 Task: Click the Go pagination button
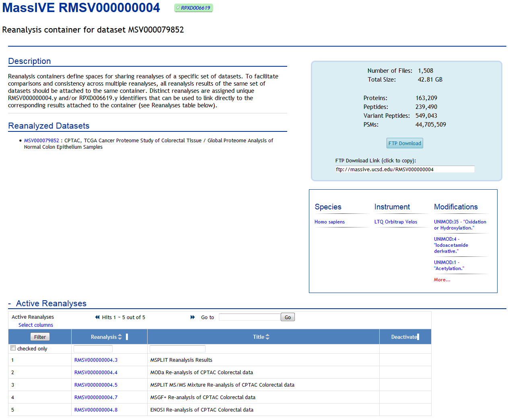point(288,317)
